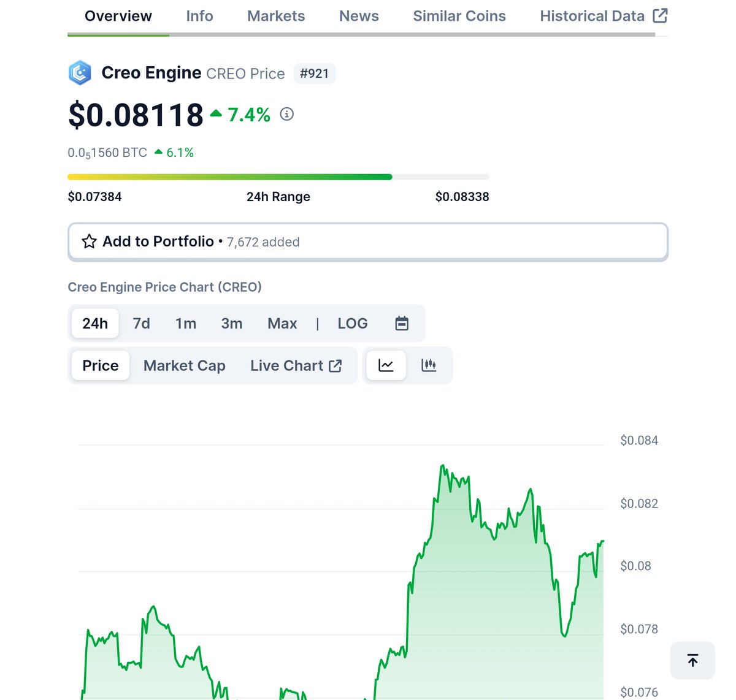The image size is (736, 700).
Task: Click the 7,672 added count
Action: 263,242
